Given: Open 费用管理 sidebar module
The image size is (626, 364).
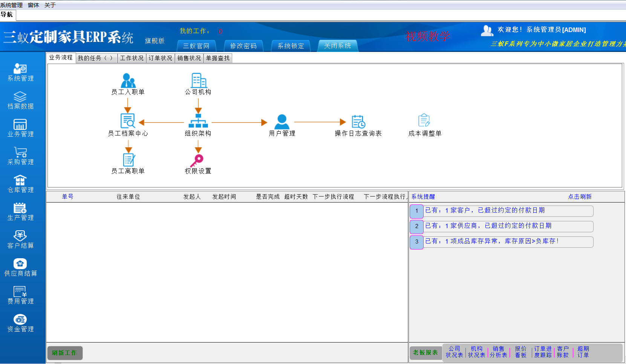Looking at the screenshot, I should (x=20, y=295).
